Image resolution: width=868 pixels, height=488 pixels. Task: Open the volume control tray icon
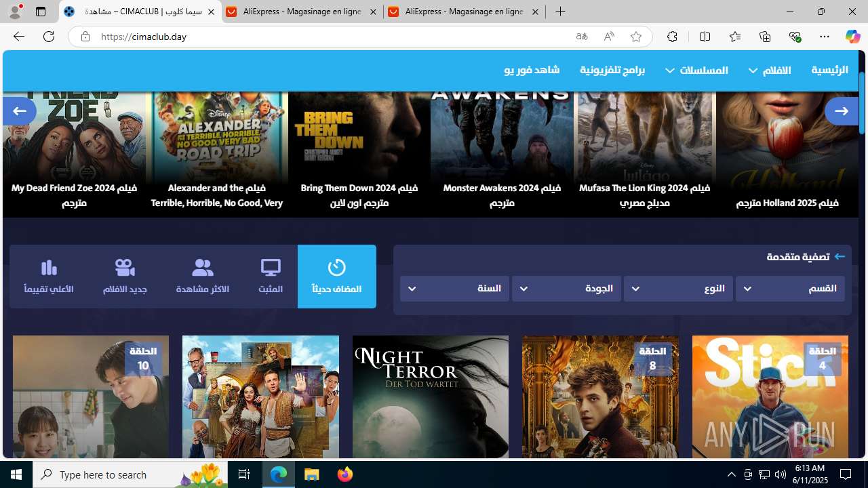tap(781, 474)
